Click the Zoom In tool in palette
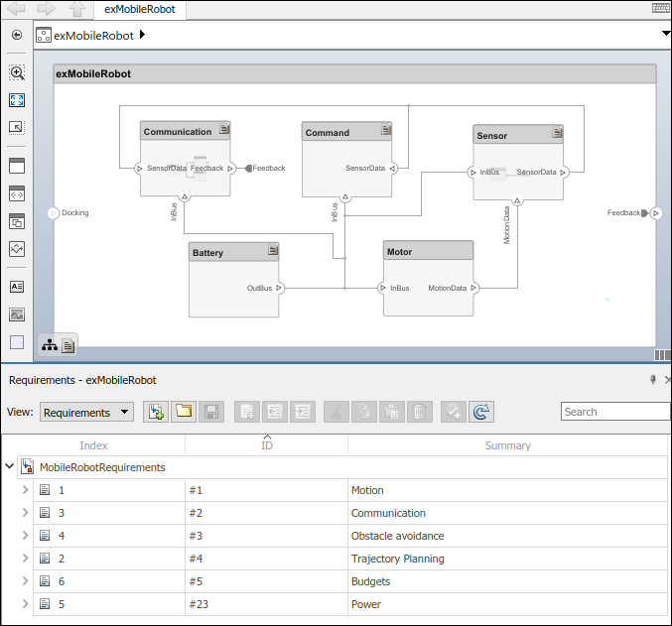The image size is (672, 626). pyautogui.click(x=17, y=72)
